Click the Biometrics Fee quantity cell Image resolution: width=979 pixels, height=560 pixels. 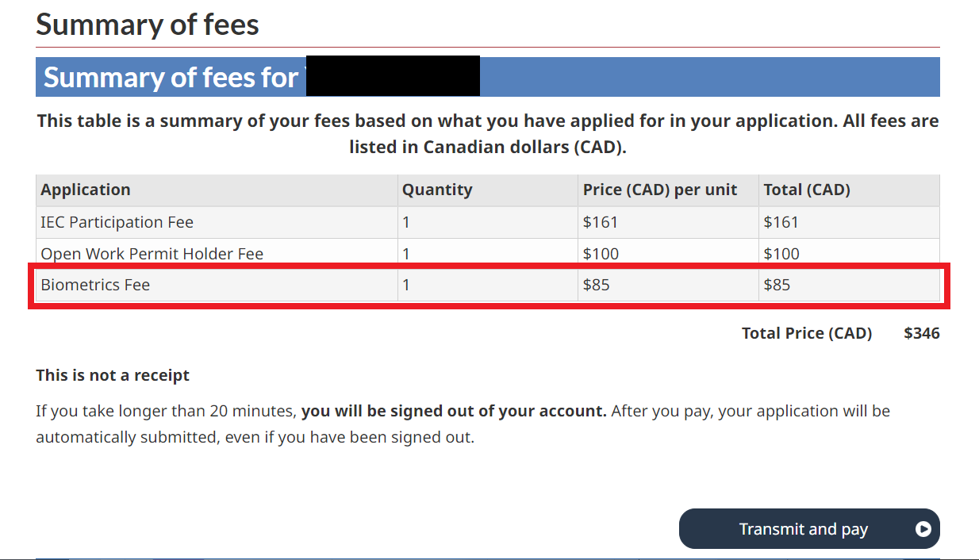coord(488,285)
